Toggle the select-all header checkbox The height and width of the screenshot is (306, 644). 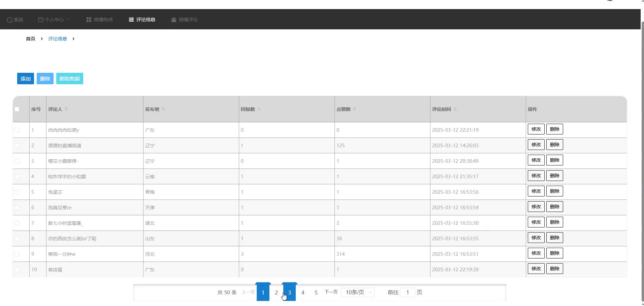17,109
